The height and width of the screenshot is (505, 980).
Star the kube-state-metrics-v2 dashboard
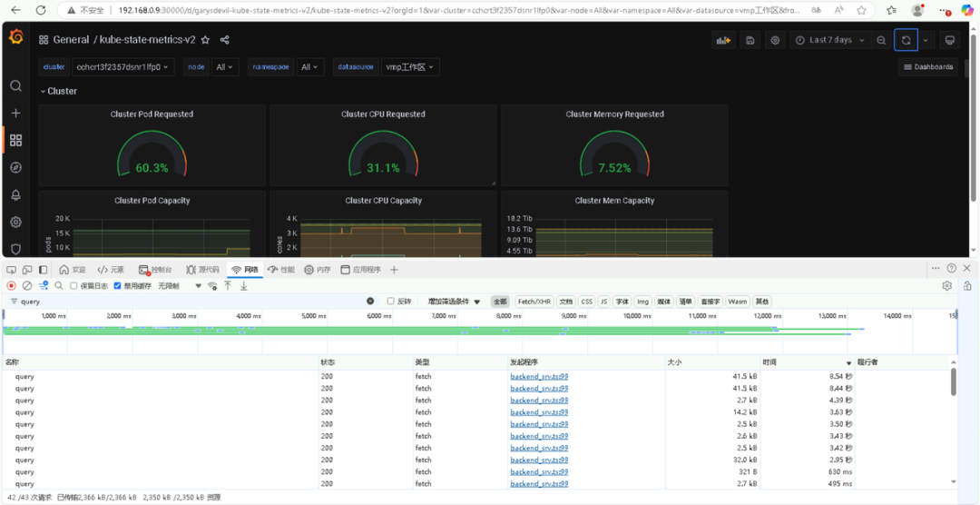tap(205, 39)
